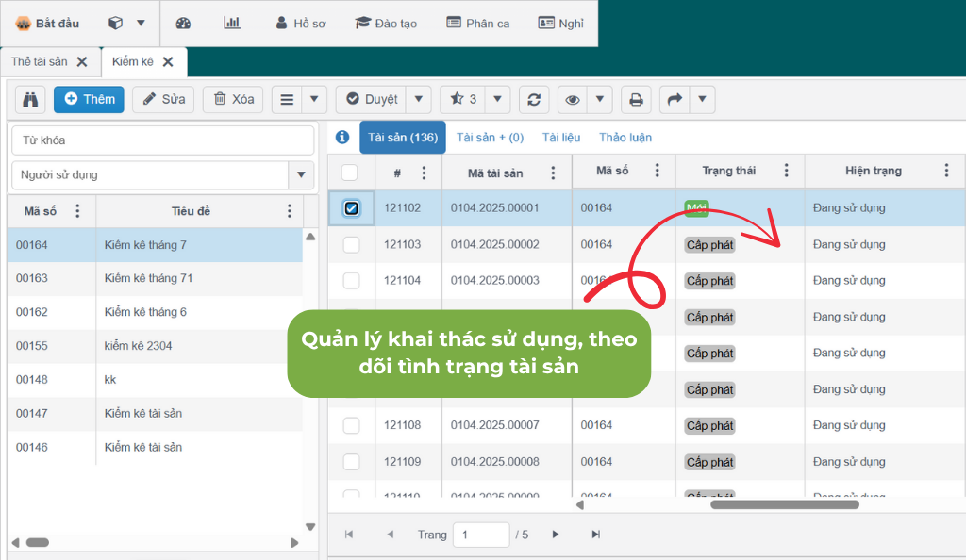
Task: Select the Tài sản + (0) tab
Action: click(490, 138)
